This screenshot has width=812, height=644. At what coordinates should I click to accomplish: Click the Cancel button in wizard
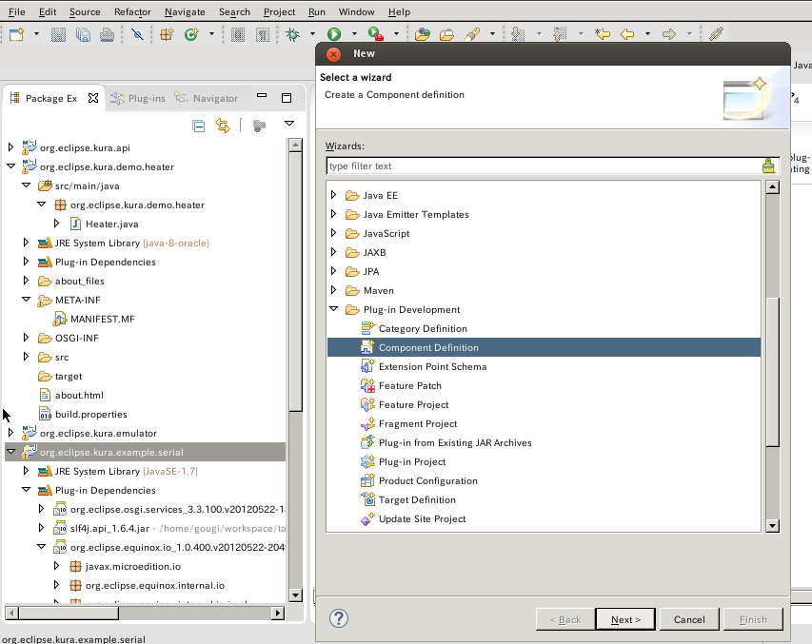pyautogui.click(x=689, y=619)
